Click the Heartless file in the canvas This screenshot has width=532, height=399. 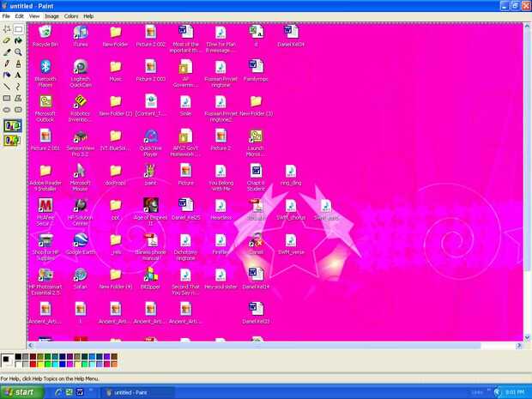[x=221, y=209]
